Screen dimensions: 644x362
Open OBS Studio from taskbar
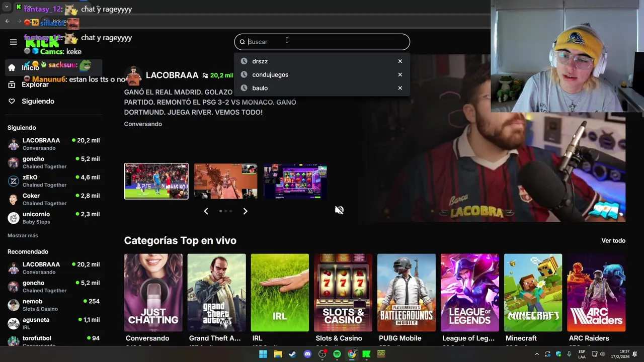point(322,354)
